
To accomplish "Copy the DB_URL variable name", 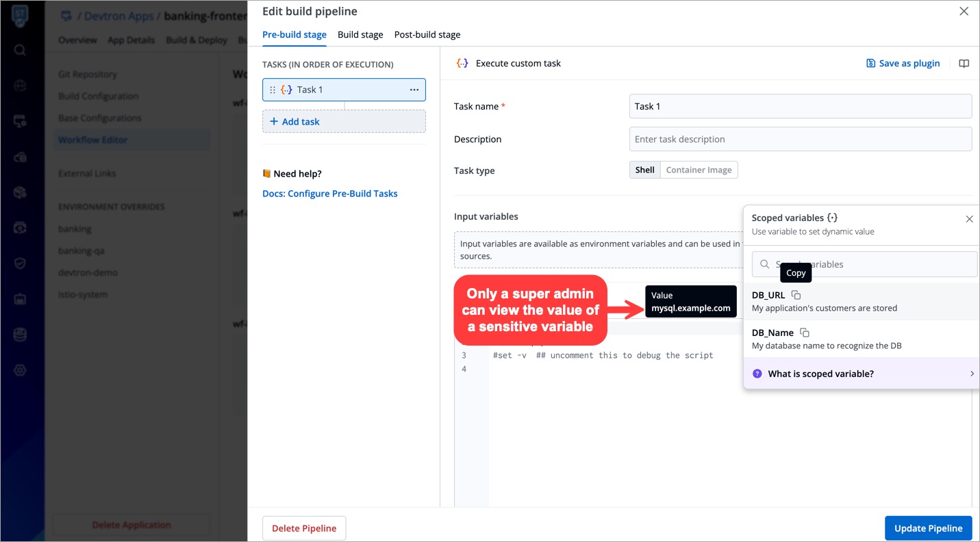I will pos(796,295).
